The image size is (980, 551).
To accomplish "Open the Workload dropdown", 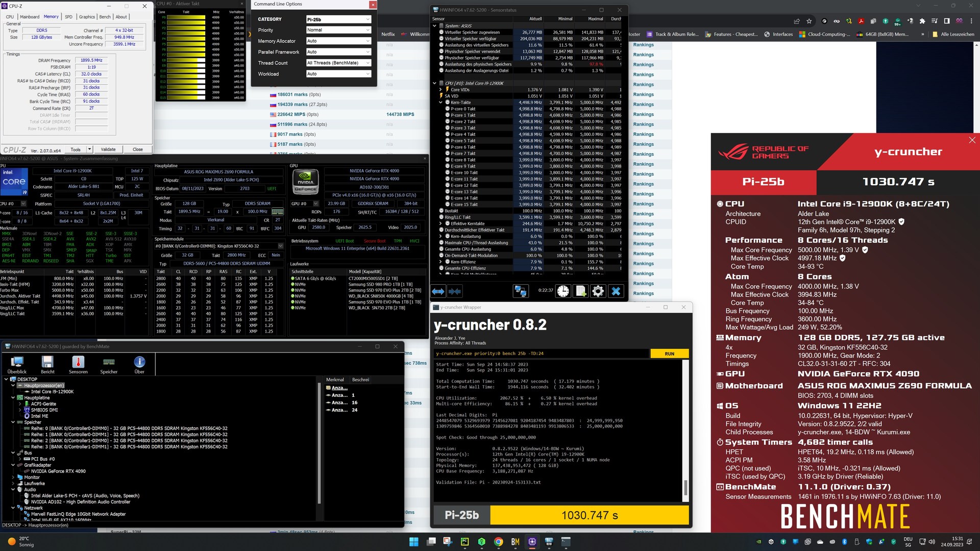I will pyautogui.click(x=338, y=74).
